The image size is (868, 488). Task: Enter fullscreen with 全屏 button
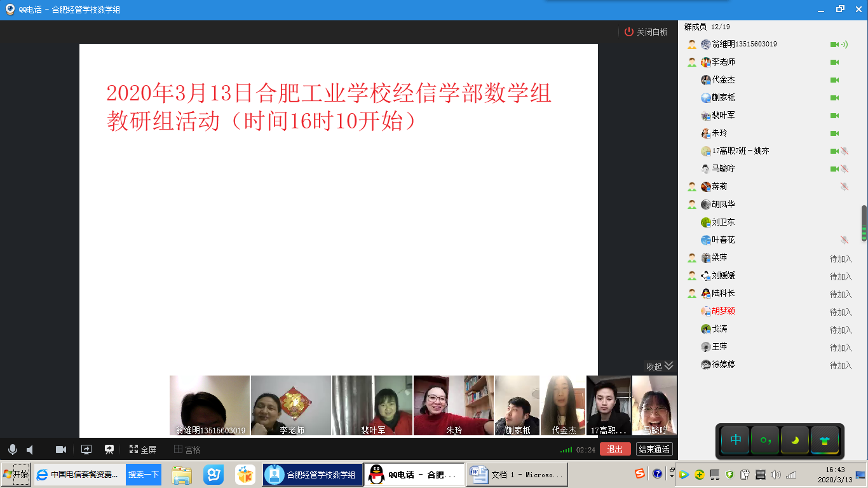[x=142, y=449]
